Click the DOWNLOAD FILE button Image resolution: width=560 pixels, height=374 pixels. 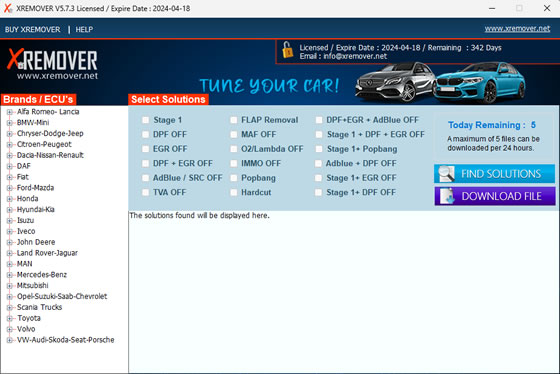point(495,196)
